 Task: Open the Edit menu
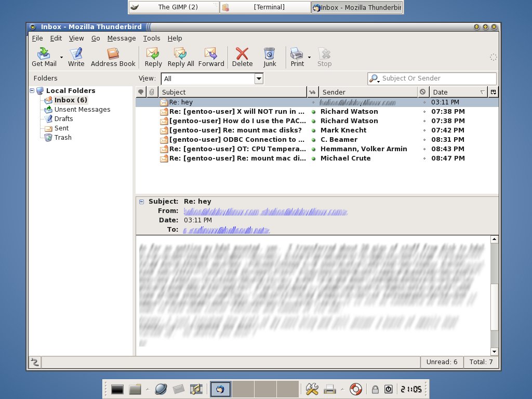coord(56,38)
